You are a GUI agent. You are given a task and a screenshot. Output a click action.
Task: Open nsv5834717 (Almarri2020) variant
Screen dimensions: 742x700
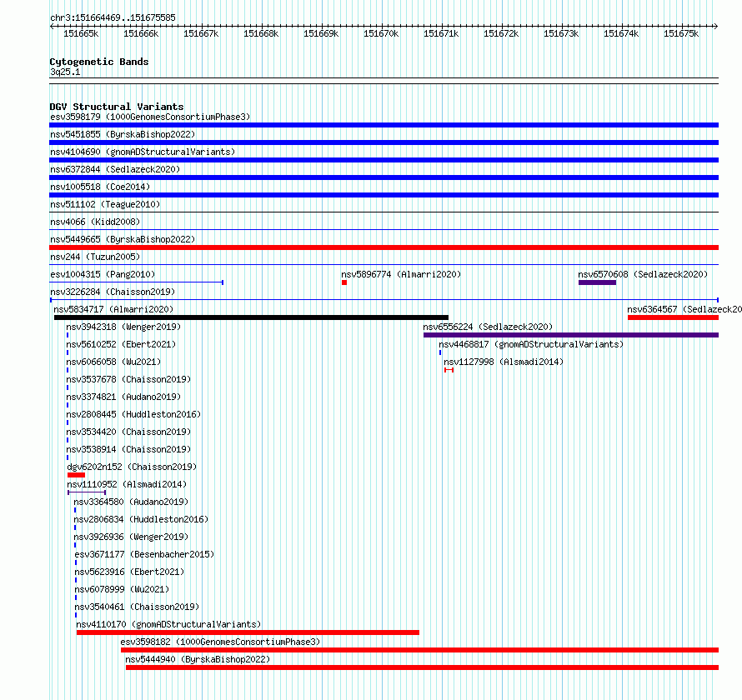pos(113,309)
